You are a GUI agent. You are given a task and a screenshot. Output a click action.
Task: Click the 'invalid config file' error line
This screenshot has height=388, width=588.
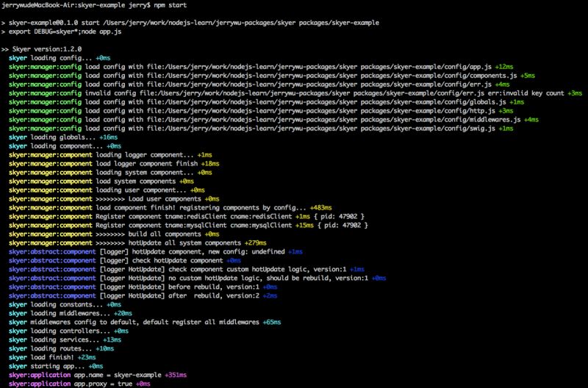pos(295,93)
